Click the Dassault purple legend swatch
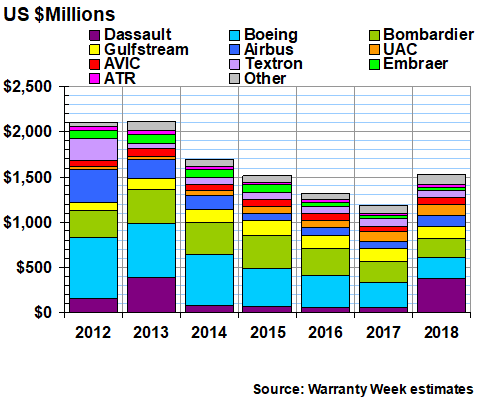 95,35
